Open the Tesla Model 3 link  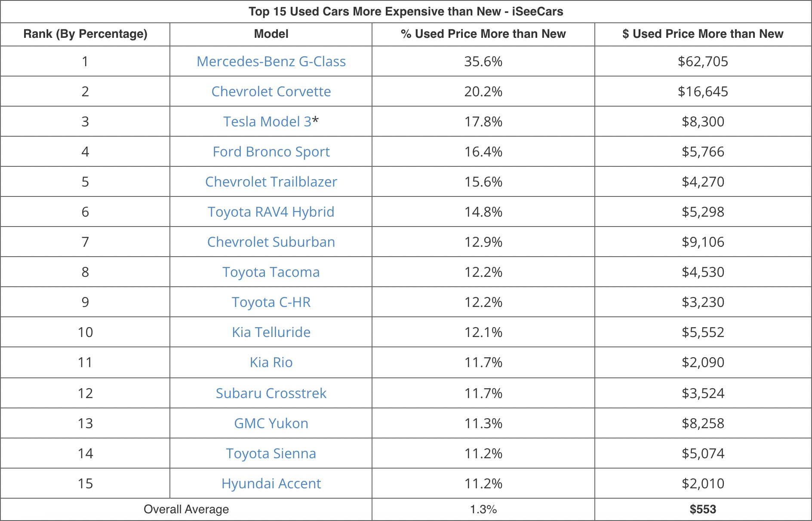pyautogui.click(x=267, y=122)
